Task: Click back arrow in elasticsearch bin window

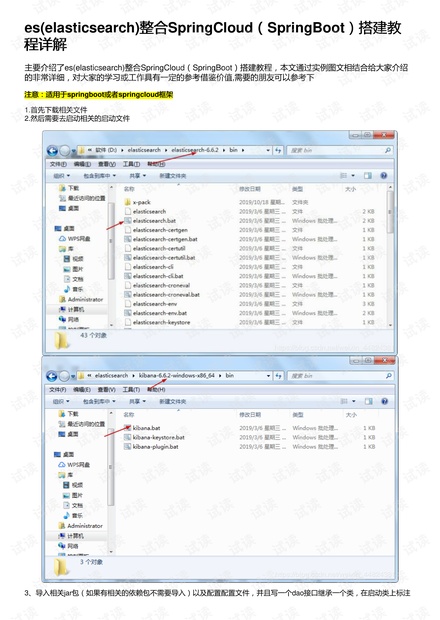Action: (52, 151)
